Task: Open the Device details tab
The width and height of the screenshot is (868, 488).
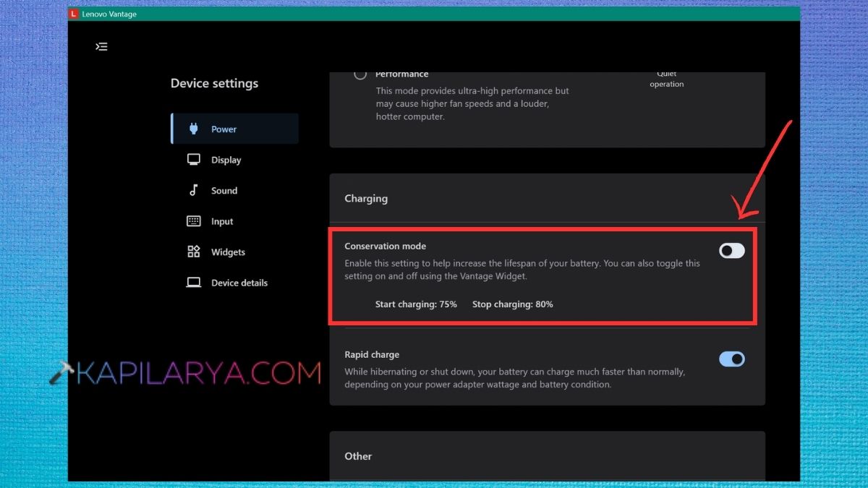Action: 234,283
